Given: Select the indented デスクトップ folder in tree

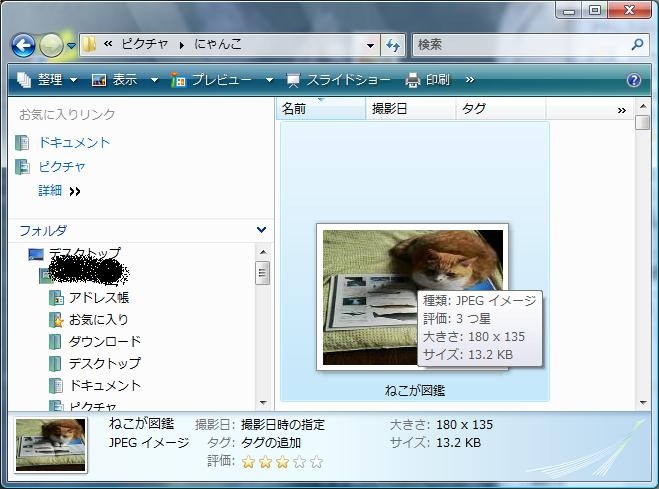Looking at the screenshot, I should coord(105,363).
